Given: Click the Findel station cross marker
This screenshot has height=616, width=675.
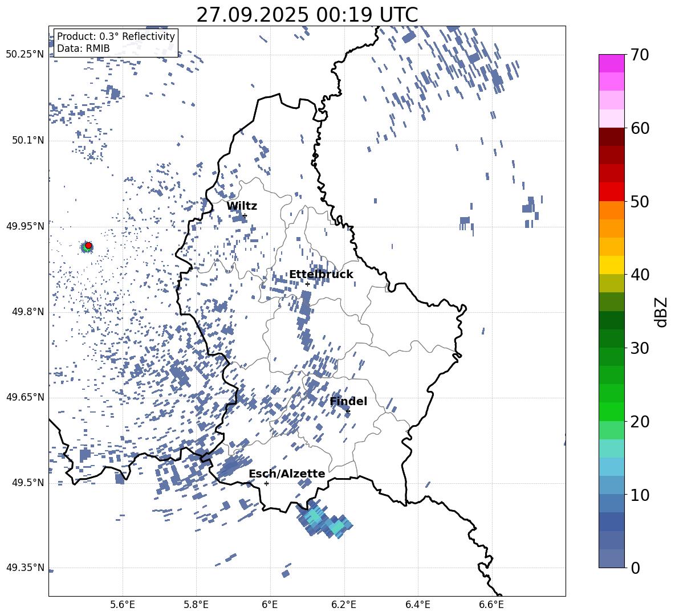Looking at the screenshot, I should pos(348,411).
